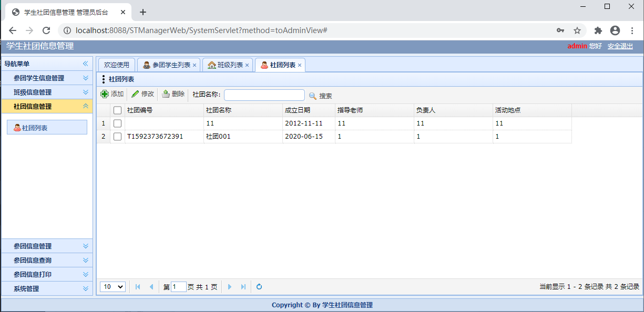Select the checkbox for row T1592373672391
This screenshot has width=644, height=312.
coord(118,137)
